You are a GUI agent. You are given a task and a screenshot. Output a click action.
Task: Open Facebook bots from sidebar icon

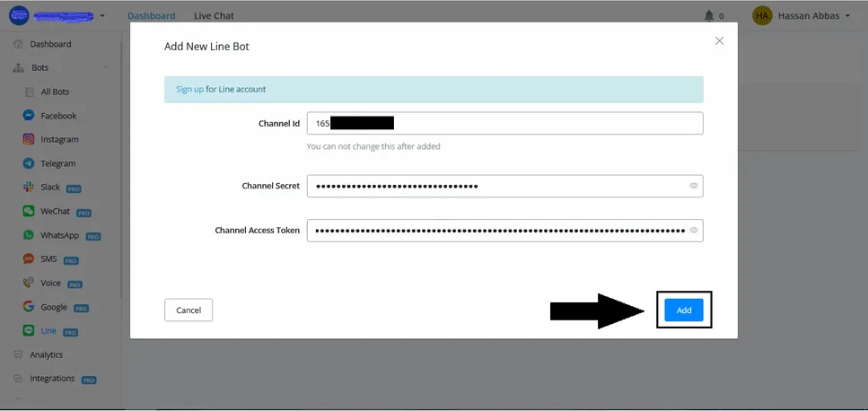(x=29, y=116)
